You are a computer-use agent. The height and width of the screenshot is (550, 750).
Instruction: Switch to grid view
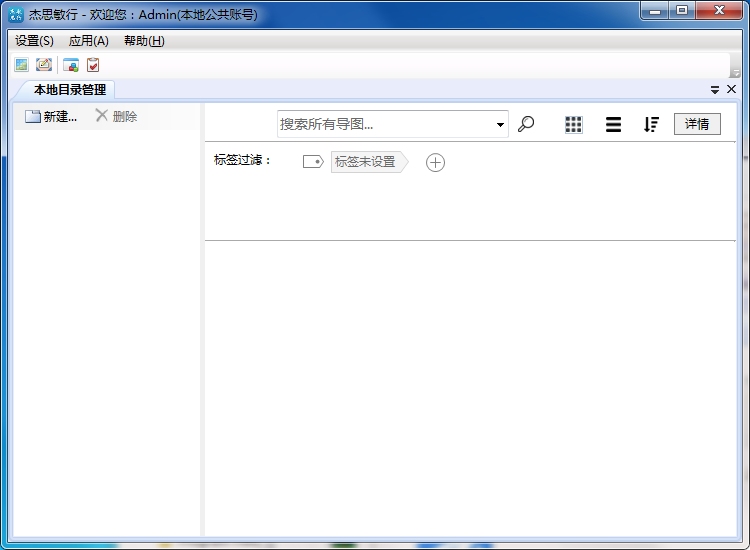573,124
